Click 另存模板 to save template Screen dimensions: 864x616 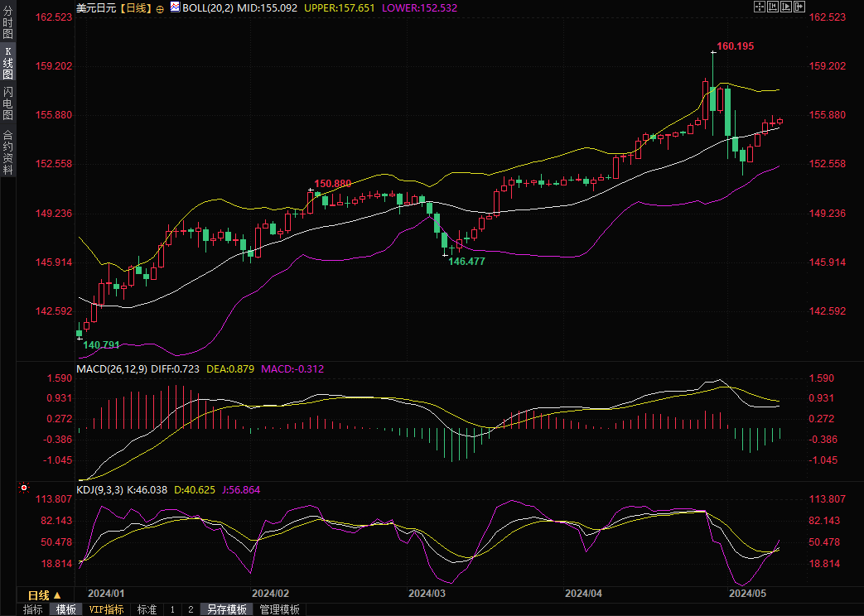pyautogui.click(x=226, y=609)
